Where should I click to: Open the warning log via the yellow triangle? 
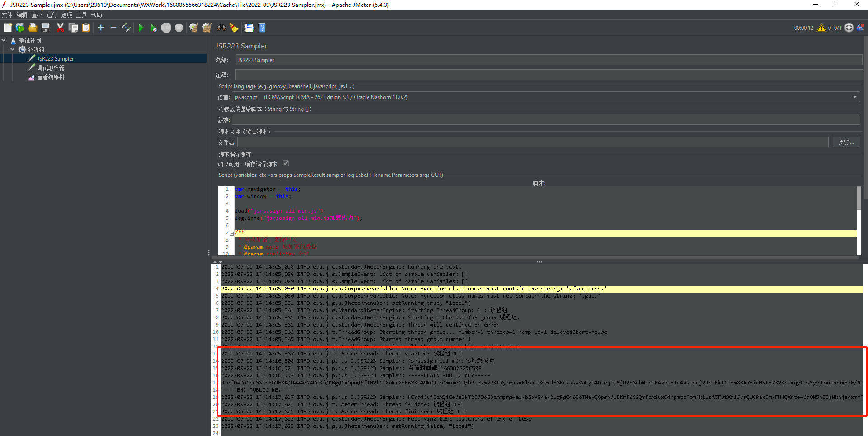(821, 28)
